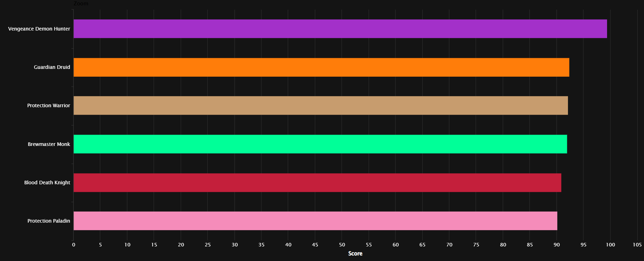Click the 90 tick on the score axis

coord(557,245)
